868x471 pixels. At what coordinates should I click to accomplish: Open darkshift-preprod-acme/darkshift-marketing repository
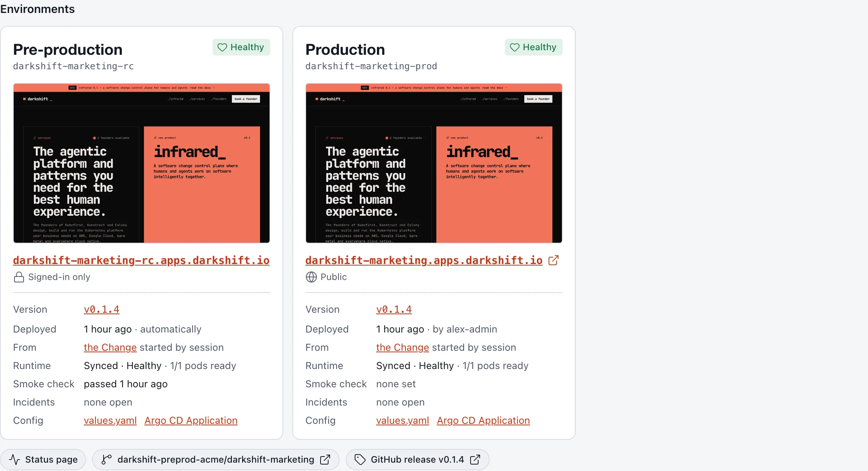pos(215,460)
